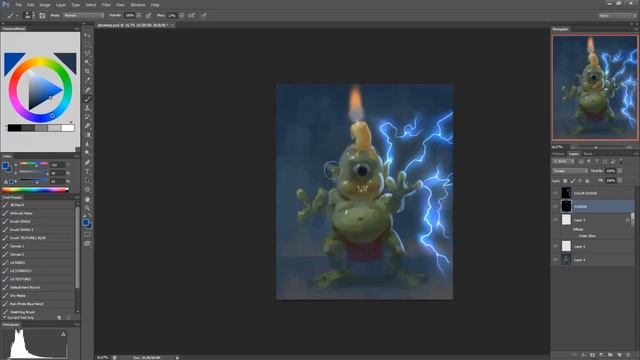This screenshot has height=360, width=640.
Task: Change screen mode from the toolbox
Action: pos(87,243)
